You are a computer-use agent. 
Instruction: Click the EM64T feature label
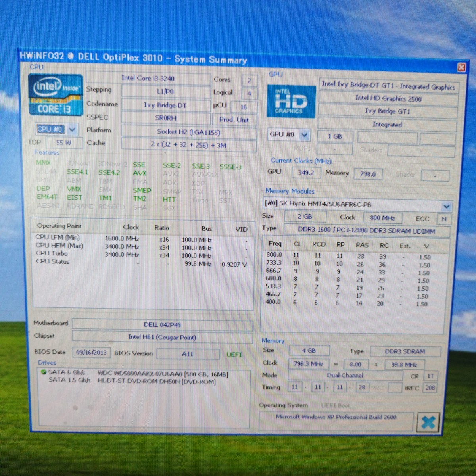(47, 197)
